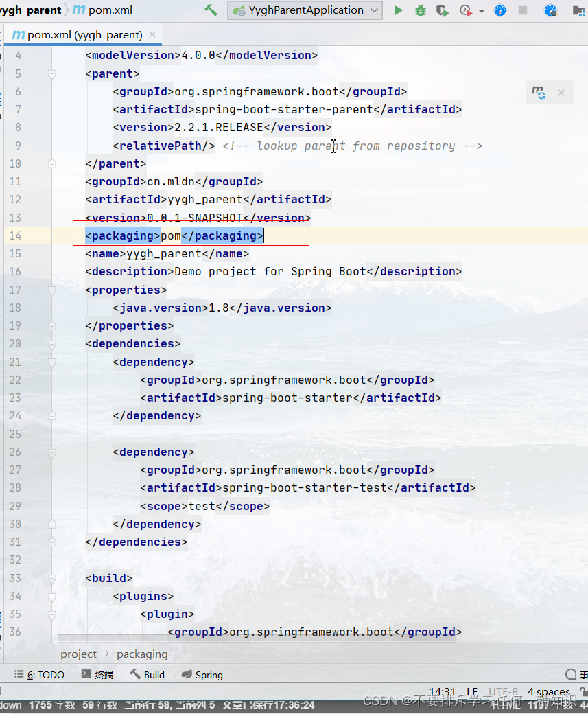Click the profiler run icon with clock
Screen dimensions: 588x714
point(466,10)
